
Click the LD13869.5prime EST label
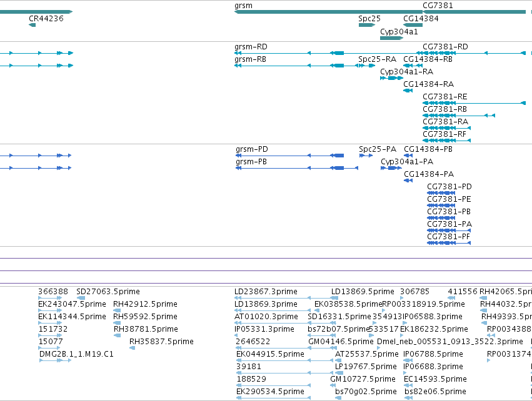363,292
